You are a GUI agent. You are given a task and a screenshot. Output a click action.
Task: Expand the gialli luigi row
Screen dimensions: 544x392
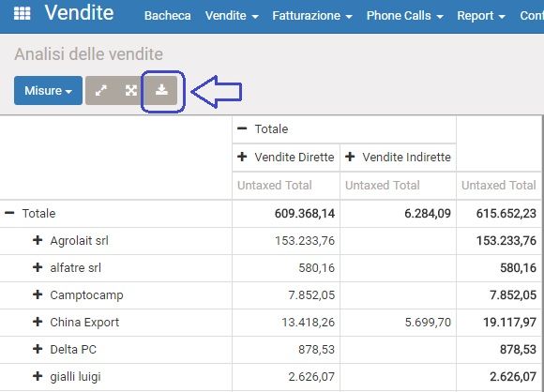[x=38, y=376]
